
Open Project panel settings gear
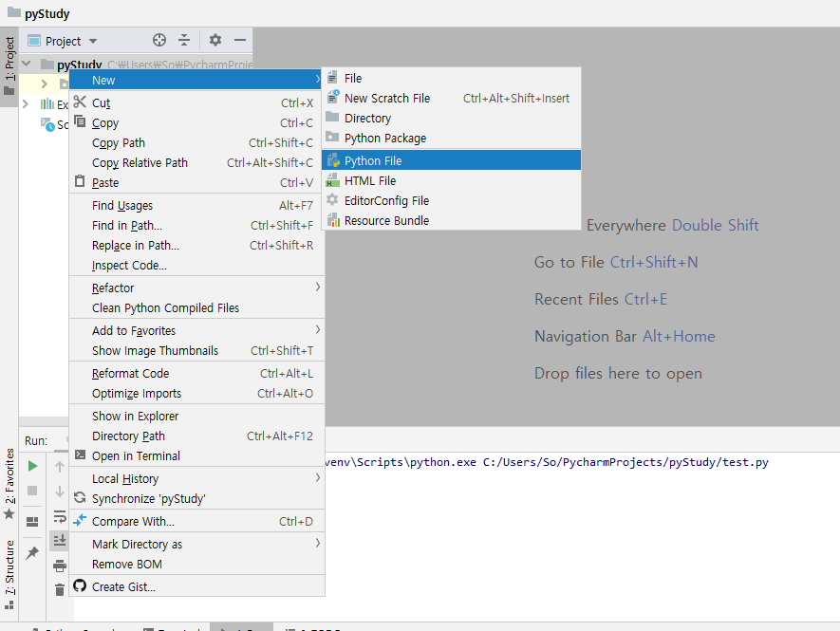click(x=215, y=40)
